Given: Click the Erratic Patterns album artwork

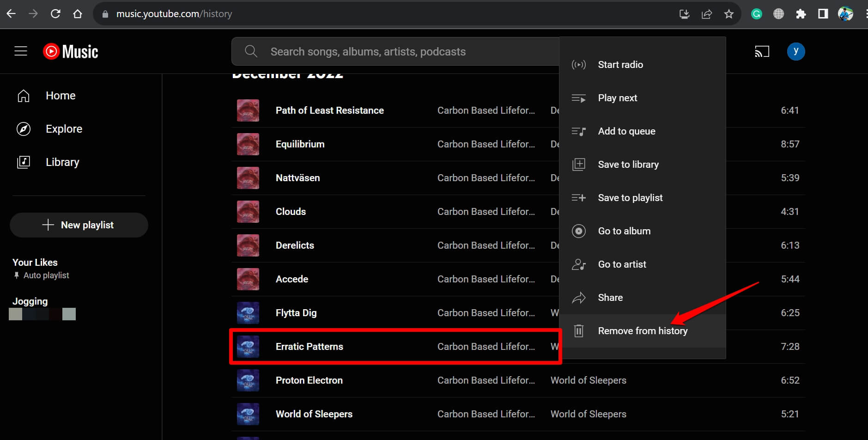Looking at the screenshot, I should pyautogui.click(x=248, y=346).
